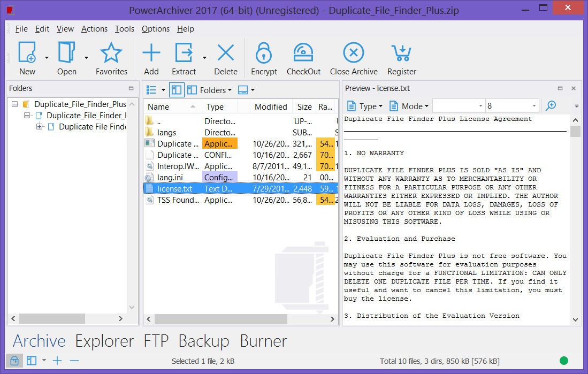Delete the selected file

click(x=226, y=58)
